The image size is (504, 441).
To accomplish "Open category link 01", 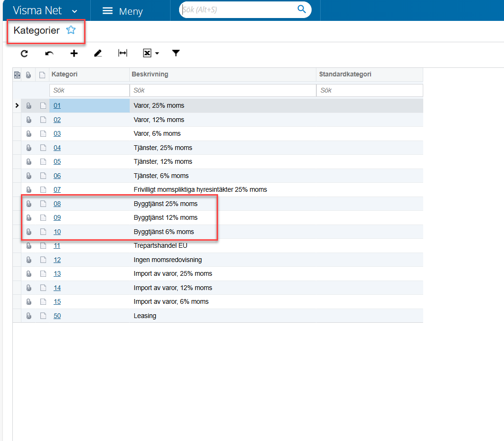I will tap(57, 105).
